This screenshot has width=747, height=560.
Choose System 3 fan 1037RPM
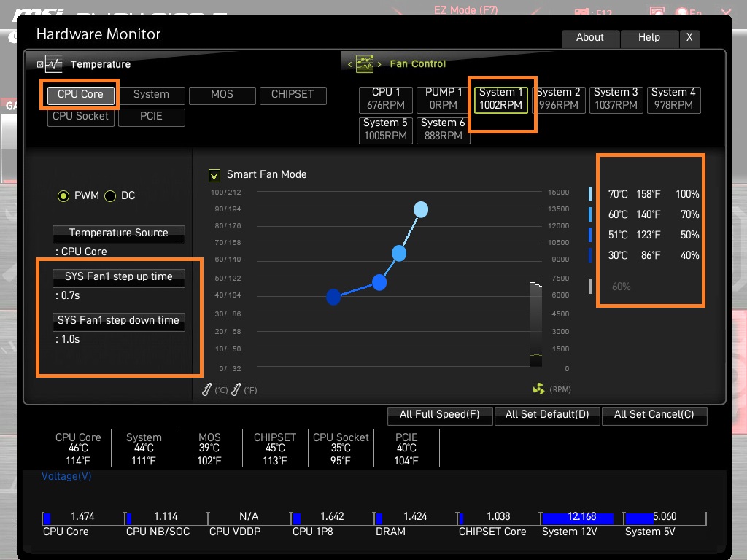(616, 98)
